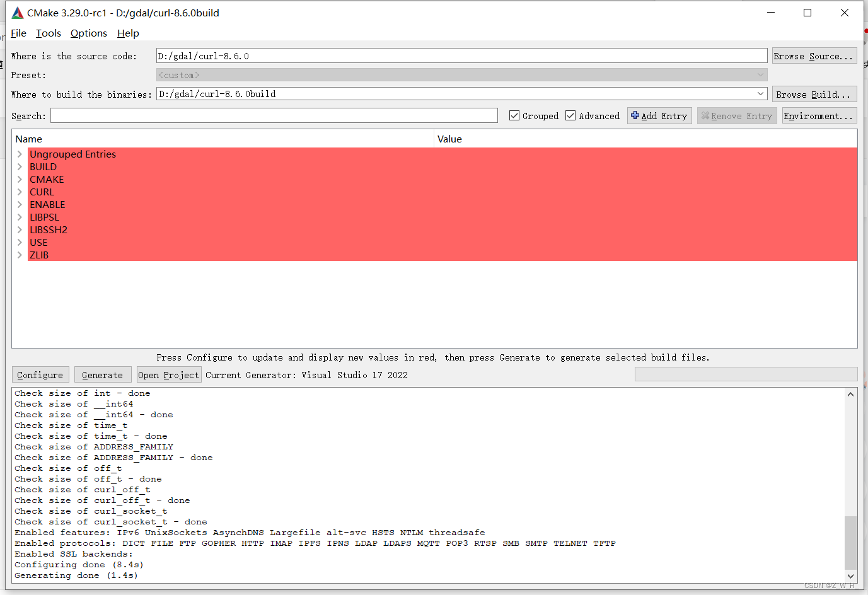Click the log scrollbar up arrow
Screen dimensions: 868x595
850,394
